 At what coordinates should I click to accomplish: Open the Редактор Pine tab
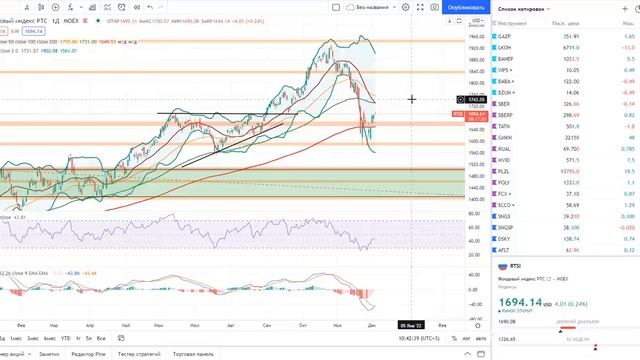(x=88, y=354)
